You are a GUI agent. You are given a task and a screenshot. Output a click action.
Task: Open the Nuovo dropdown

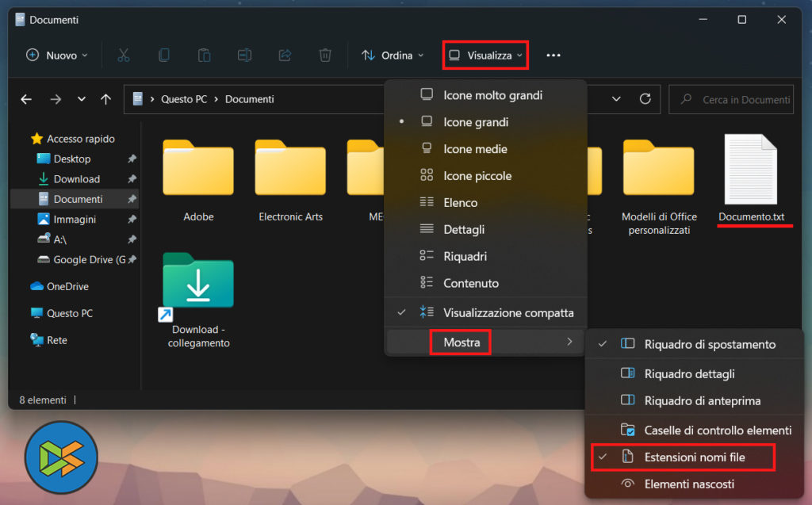pyautogui.click(x=57, y=55)
